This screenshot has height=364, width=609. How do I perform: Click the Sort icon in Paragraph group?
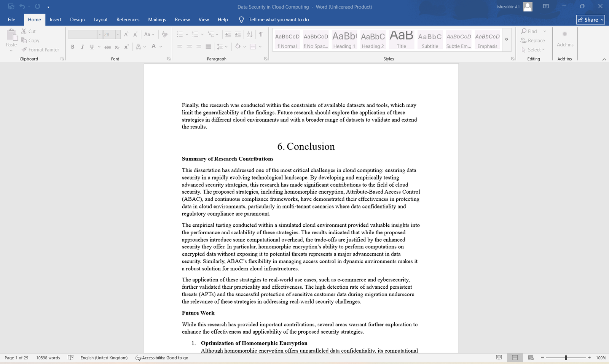point(250,34)
